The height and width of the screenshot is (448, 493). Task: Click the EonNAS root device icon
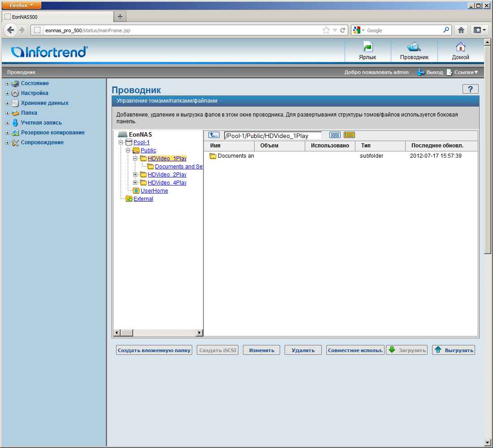click(123, 134)
